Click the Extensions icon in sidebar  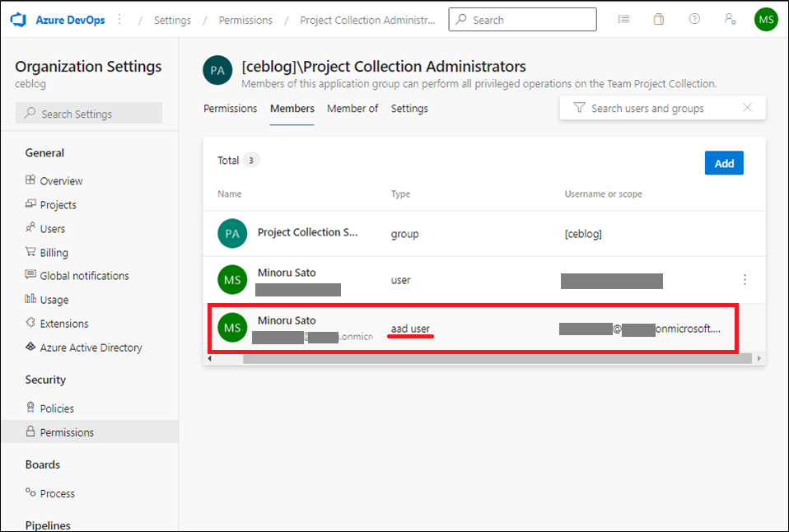tap(30, 323)
